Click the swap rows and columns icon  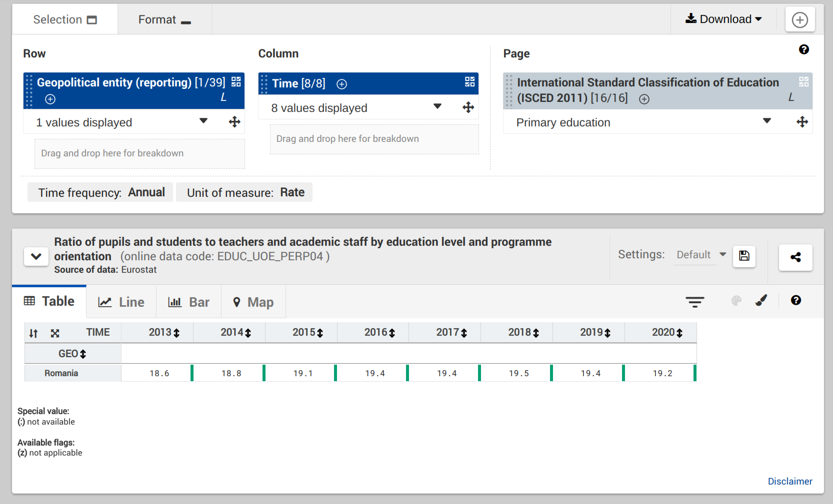(33, 333)
